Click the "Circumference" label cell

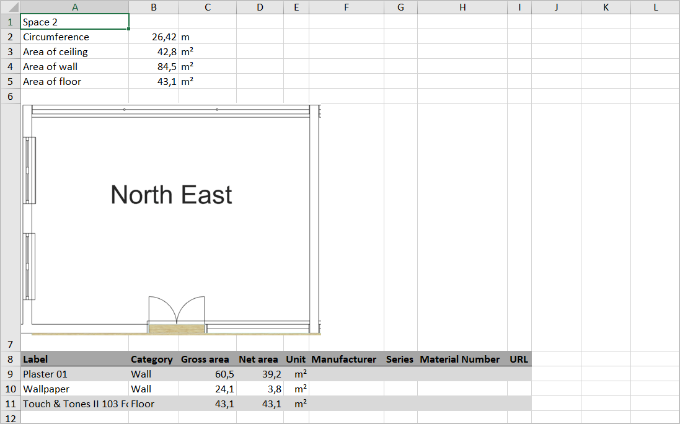(x=75, y=37)
